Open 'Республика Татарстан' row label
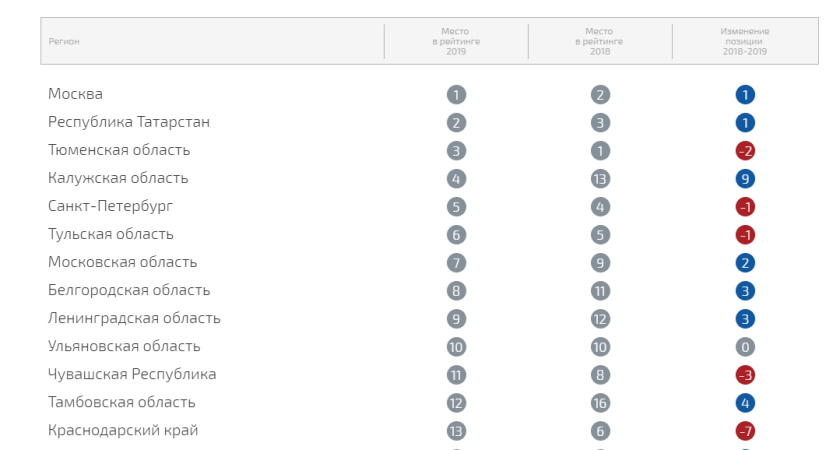This screenshot has width=840, height=450. [x=129, y=122]
